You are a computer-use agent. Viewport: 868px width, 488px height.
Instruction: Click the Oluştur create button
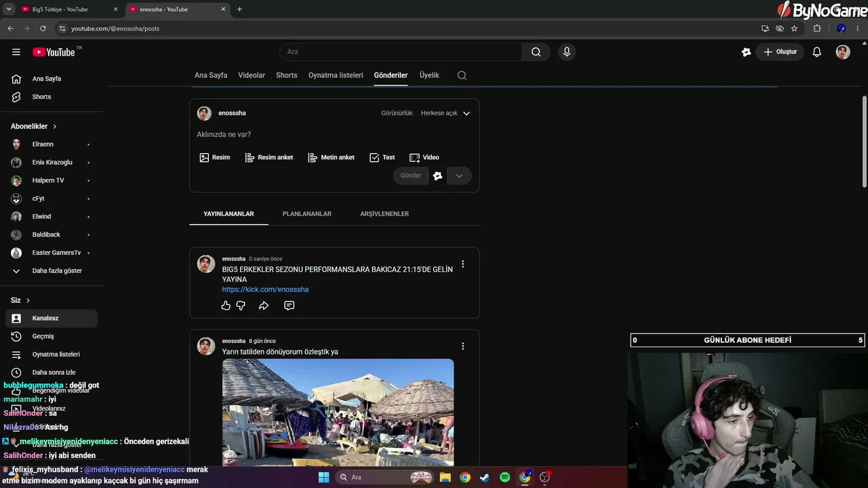tap(780, 52)
